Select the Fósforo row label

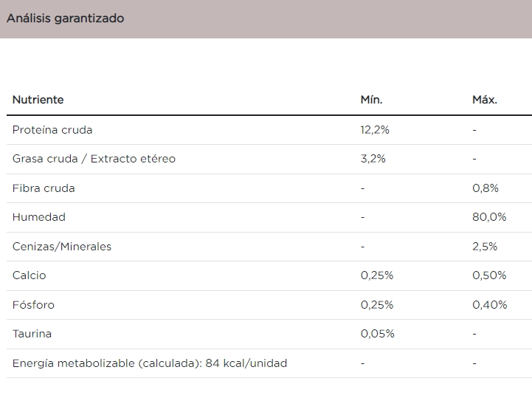pos(33,305)
